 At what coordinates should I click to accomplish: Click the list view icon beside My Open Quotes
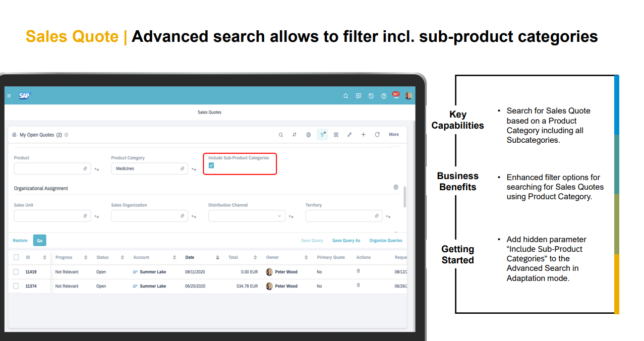[x=15, y=135]
